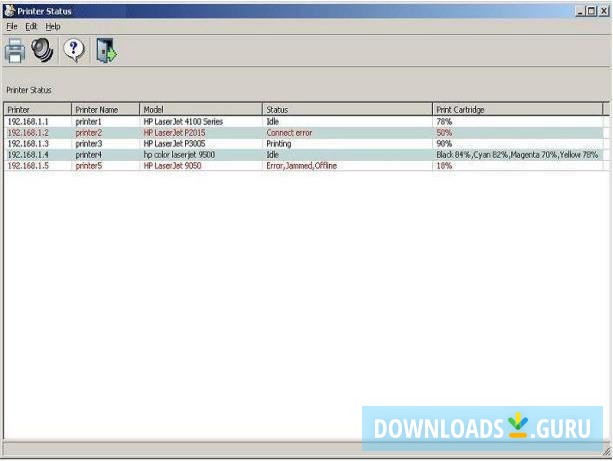The width and height of the screenshot is (613, 461).
Task: Select the 192.168.1.3 row
Action: (x=304, y=144)
